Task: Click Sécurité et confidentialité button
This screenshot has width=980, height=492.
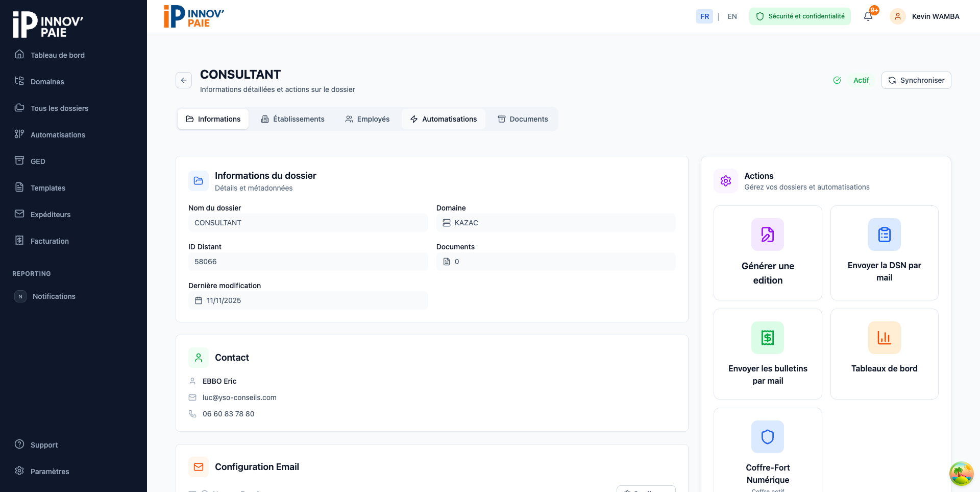Action: (x=800, y=16)
